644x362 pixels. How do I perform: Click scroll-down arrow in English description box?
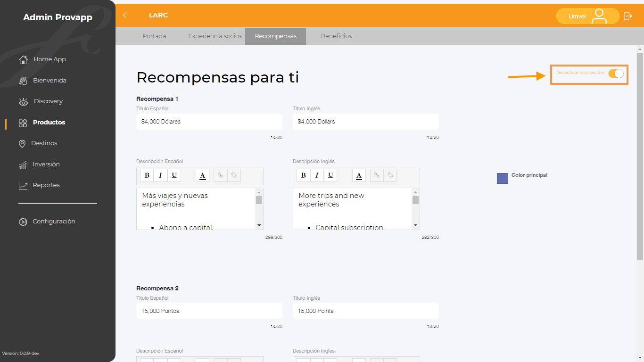pyautogui.click(x=416, y=226)
